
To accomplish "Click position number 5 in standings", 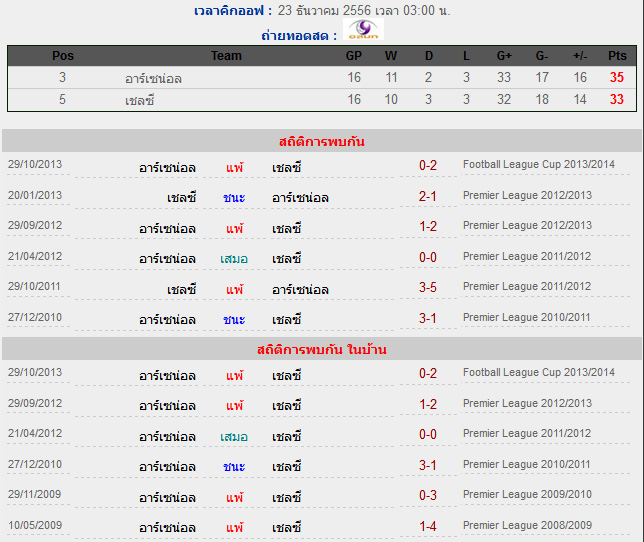I will pyautogui.click(x=62, y=99).
